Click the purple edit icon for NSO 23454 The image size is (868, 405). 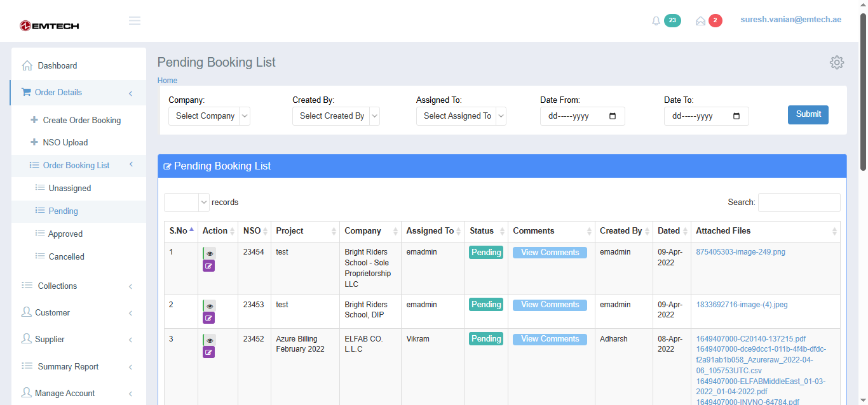(209, 265)
